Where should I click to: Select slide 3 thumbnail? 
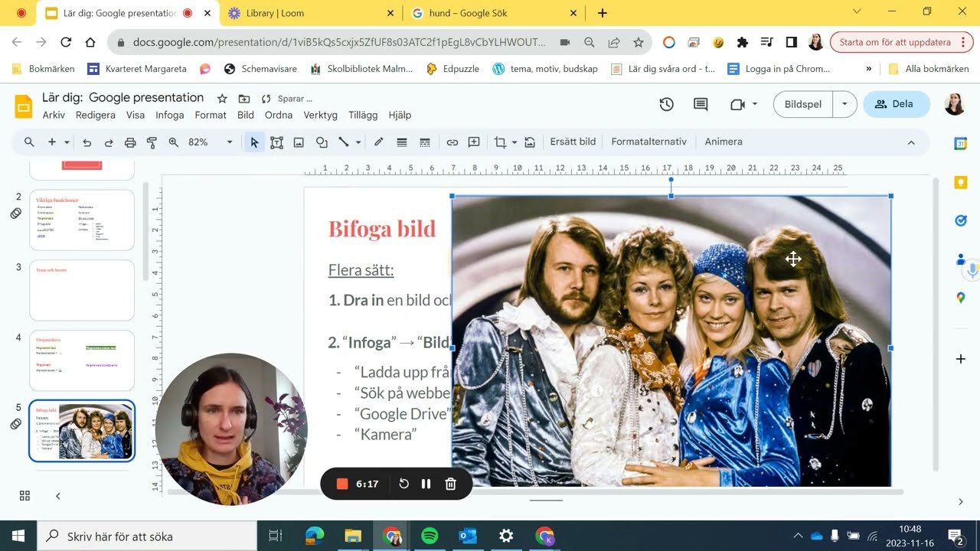(x=82, y=290)
